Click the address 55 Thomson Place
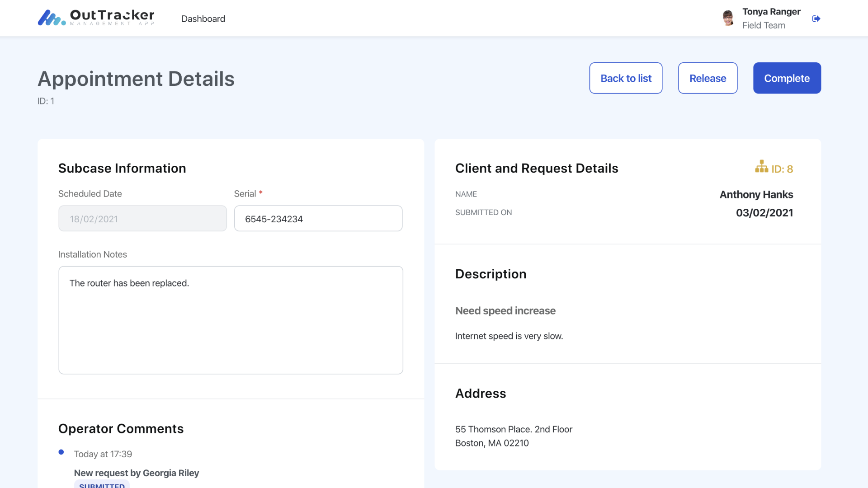 [x=513, y=429]
